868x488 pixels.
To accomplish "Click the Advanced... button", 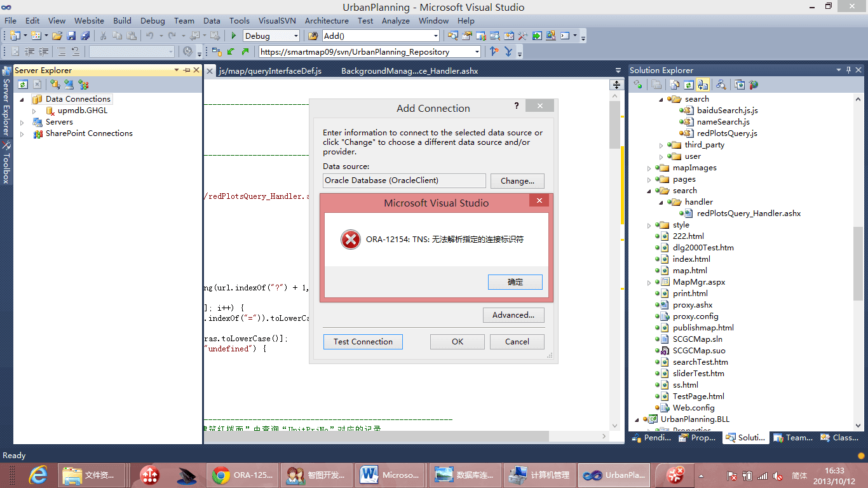I will click(x=513, y=315).
